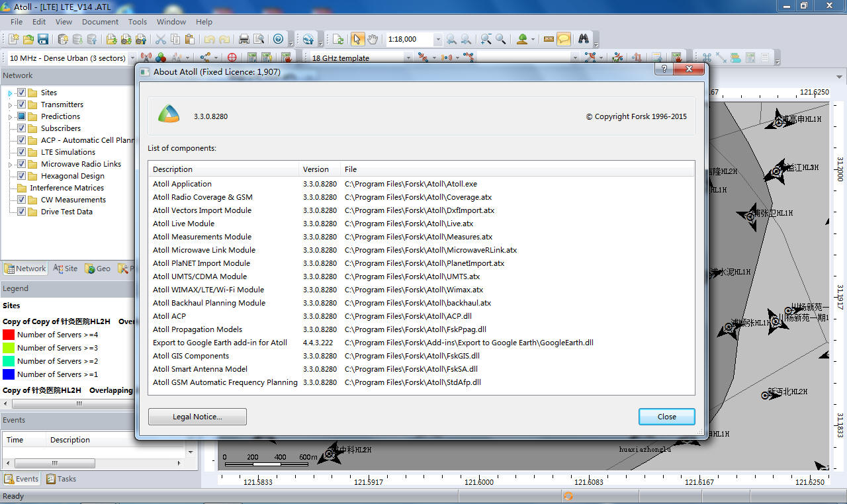
Task: Click the Close button in About dialog
Action: 667,417
